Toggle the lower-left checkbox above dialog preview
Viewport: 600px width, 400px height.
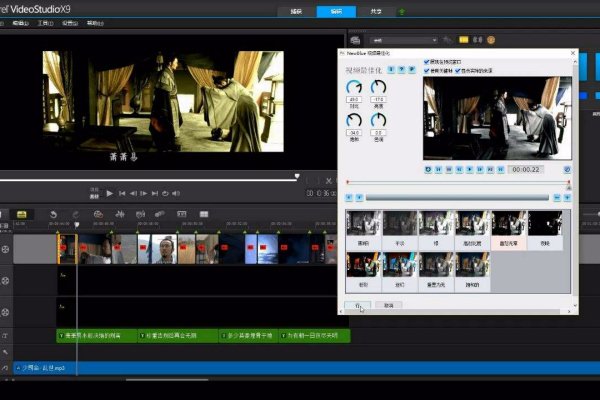tap(428, 71)
